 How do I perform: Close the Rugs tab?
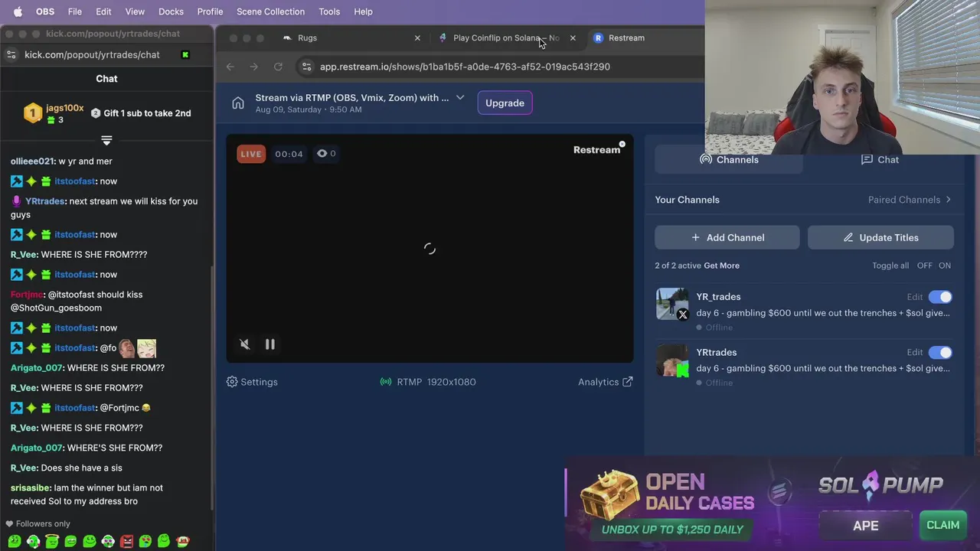coord(417,37)
